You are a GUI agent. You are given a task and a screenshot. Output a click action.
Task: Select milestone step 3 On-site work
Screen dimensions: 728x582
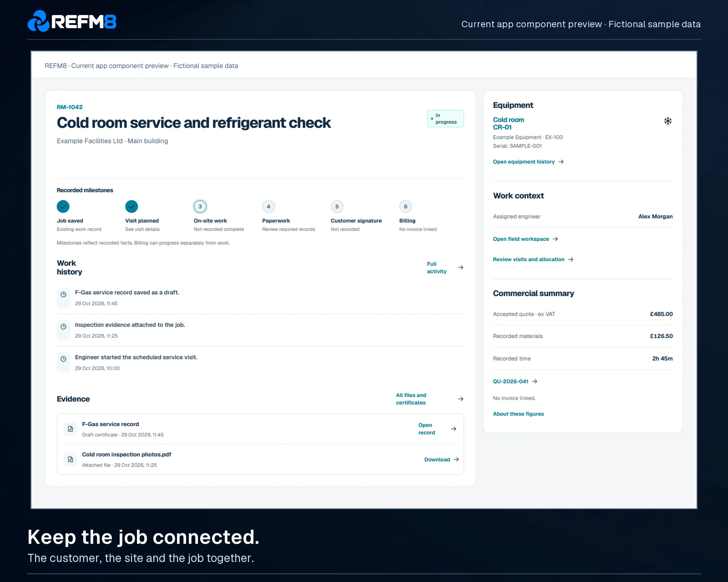point(200,206)
